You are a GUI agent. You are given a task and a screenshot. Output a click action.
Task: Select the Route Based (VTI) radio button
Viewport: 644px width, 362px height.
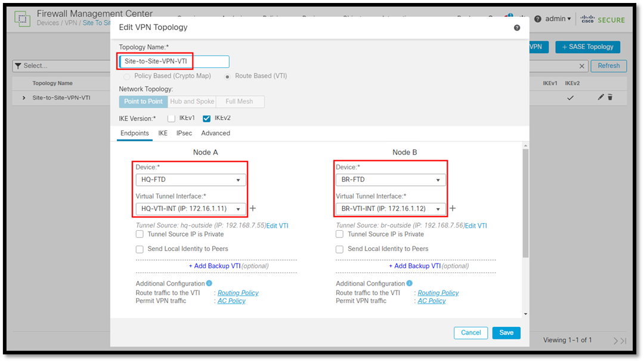(x=227, y=76)
